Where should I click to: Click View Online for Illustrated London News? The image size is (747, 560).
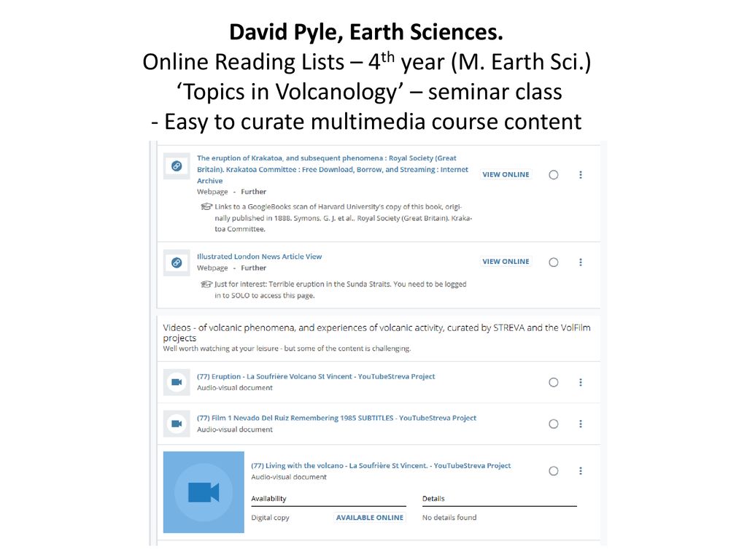pyautogui.click(x=506, y=262)
